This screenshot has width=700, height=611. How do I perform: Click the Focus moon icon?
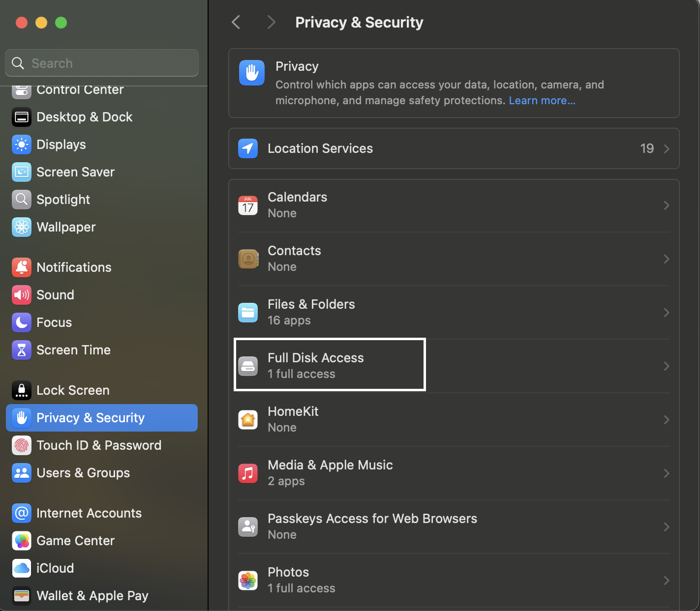click(x=22, y=322)
